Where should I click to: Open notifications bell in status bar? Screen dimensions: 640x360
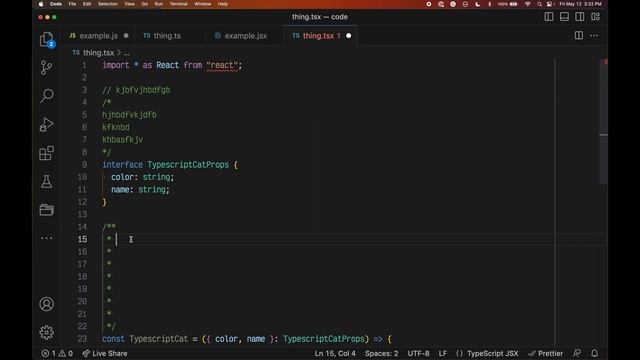595,353
